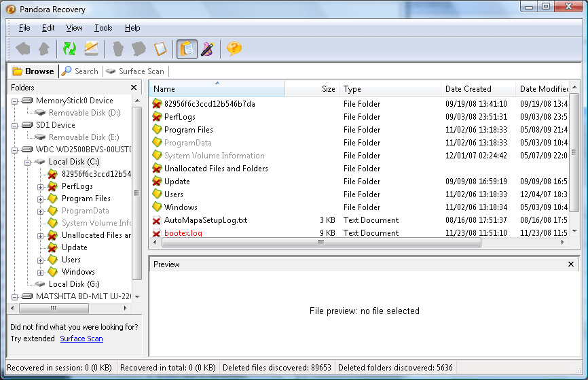Select System Volume Info tree folder

click(96, 223)
